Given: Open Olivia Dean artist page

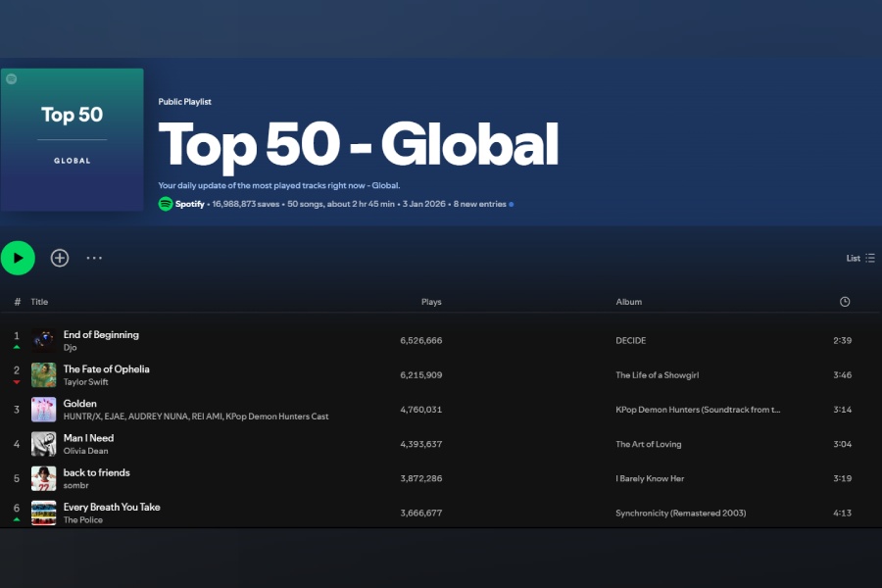Looking at the screenshot, I should (x=86, y=451).
